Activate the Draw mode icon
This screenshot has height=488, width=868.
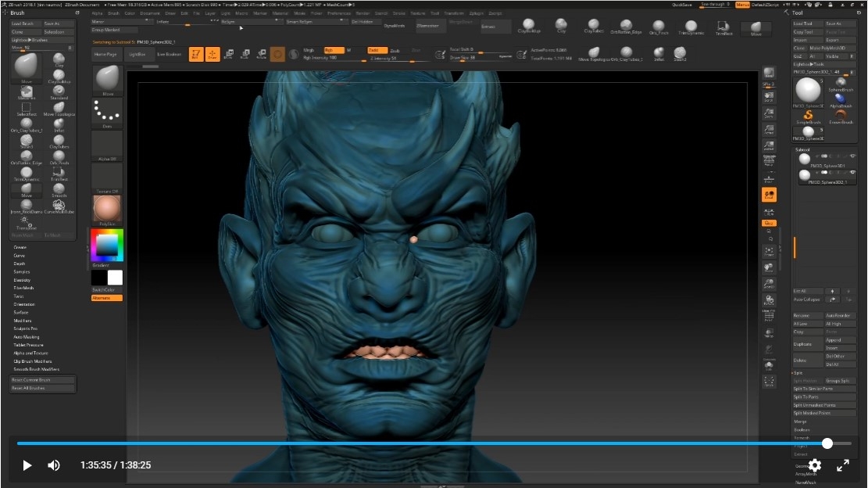(x=212, y=54)
